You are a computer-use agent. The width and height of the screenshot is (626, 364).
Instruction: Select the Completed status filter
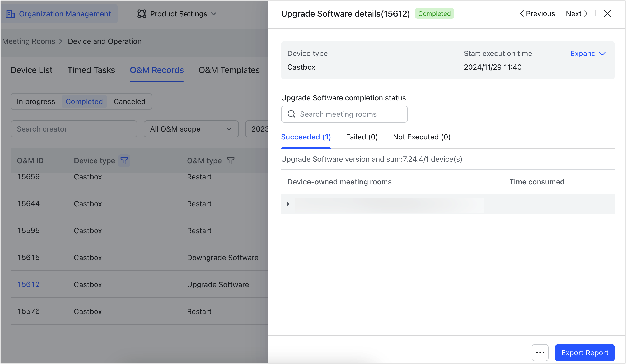(x=84, y=101)
